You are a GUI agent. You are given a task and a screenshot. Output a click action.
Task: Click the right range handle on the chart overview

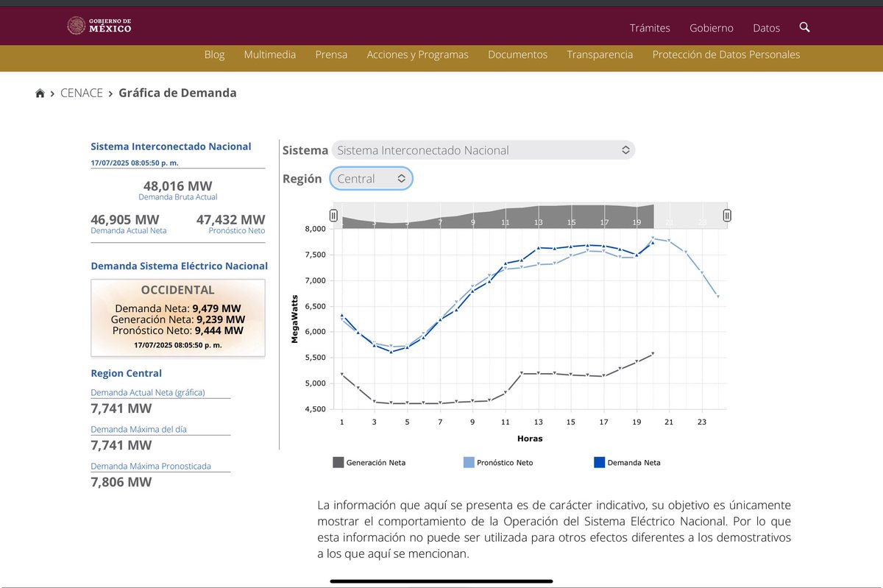click(726, 215)
